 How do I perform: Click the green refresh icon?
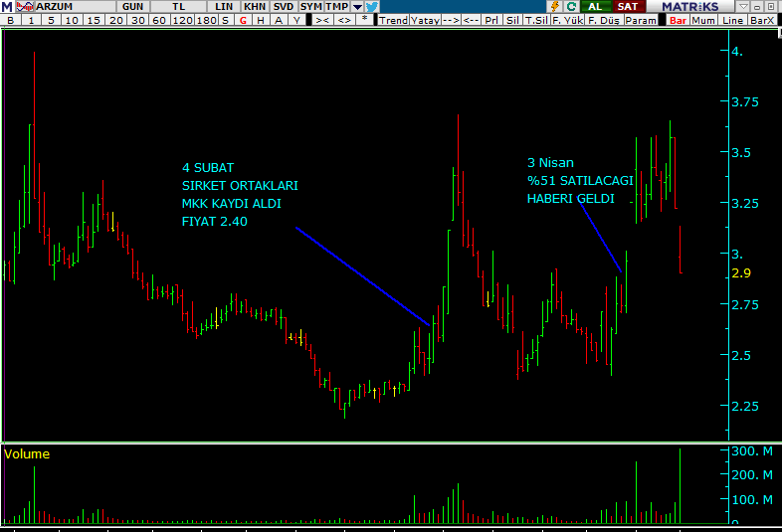pos(571,6)
